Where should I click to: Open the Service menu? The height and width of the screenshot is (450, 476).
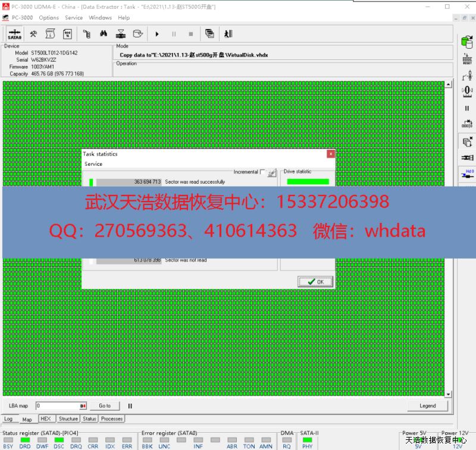tap(74, 18)
